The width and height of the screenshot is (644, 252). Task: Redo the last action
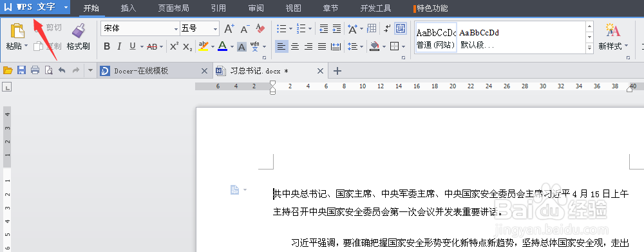point(75,71)
